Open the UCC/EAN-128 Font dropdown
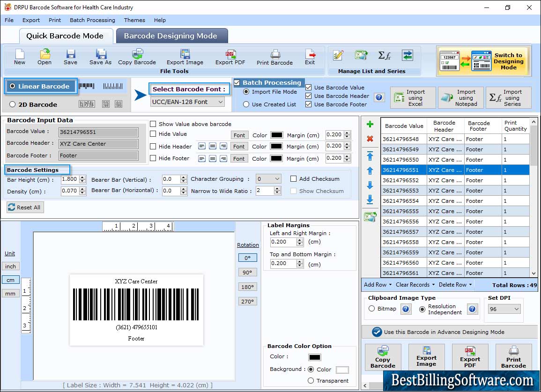This screenshot has width=541, height=392. (188, 102)
